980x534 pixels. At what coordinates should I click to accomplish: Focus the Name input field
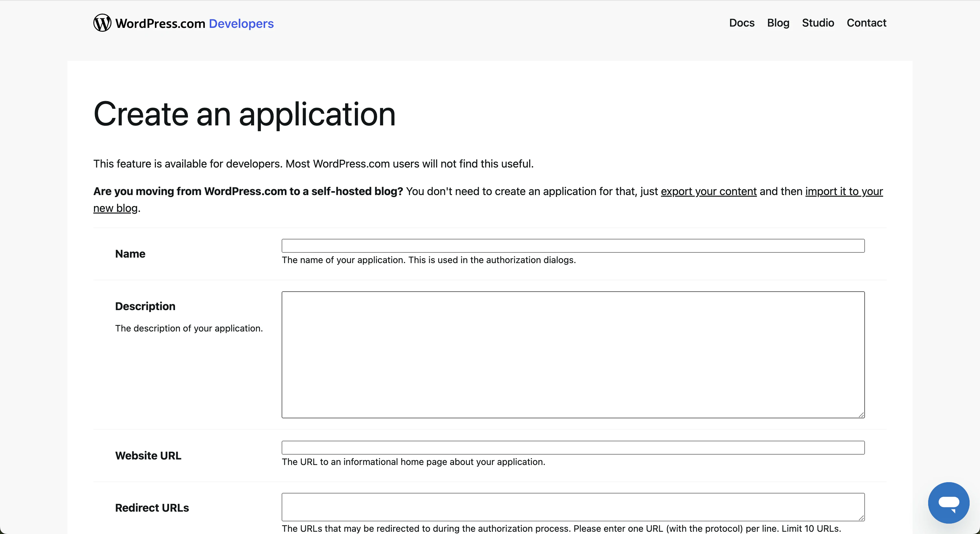tap(573, 246)
